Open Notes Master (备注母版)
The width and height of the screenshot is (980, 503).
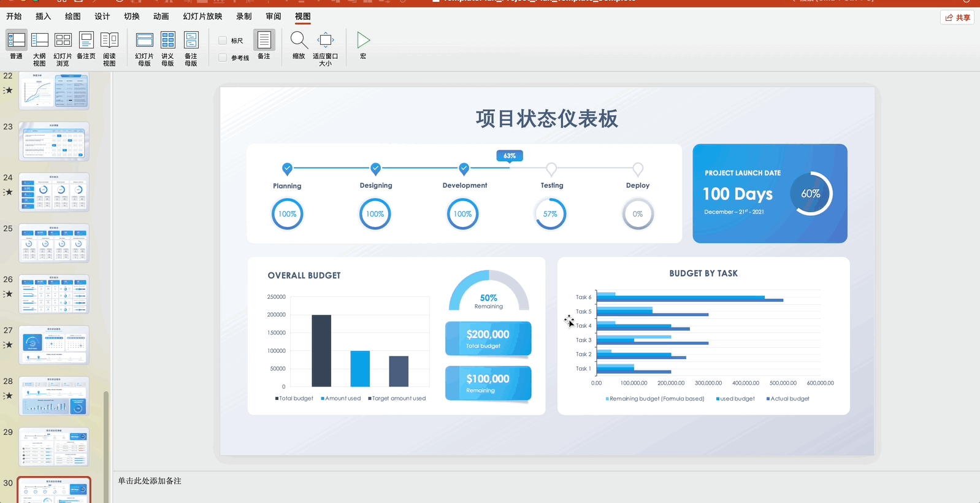pos(191,48)
